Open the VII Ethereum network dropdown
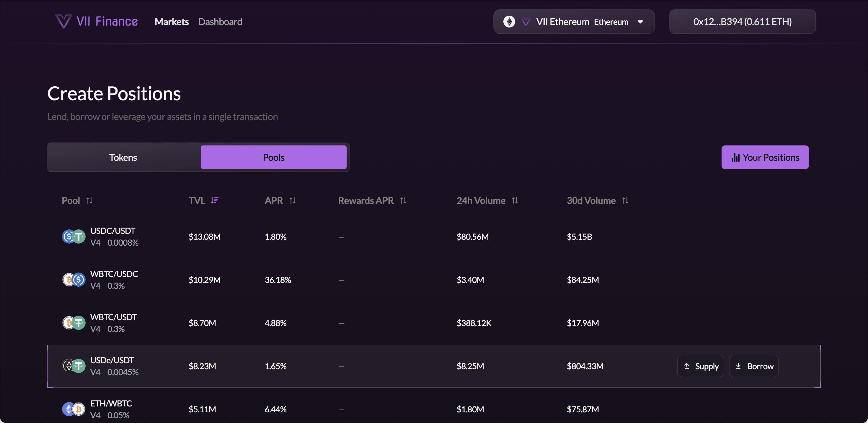Image resolution: width=868 pixels, height=423 pixels. tap(573, 22)
